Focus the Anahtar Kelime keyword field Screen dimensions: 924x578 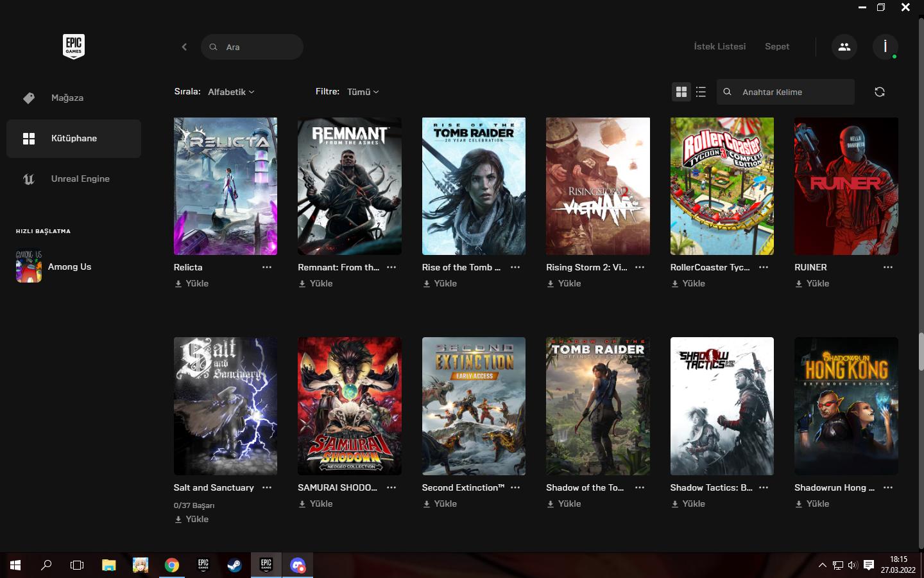pyautogui.click(x=785, y=92)
